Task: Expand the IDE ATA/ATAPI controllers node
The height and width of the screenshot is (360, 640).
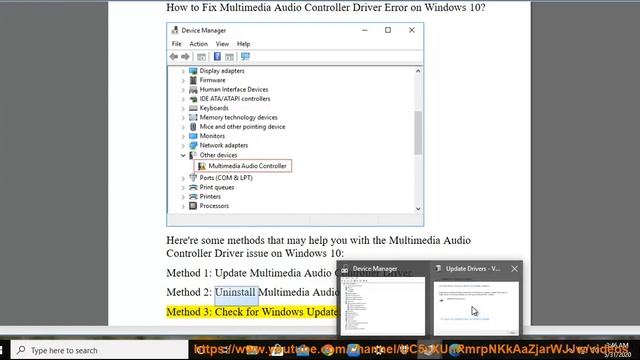Action: [183, 99]
